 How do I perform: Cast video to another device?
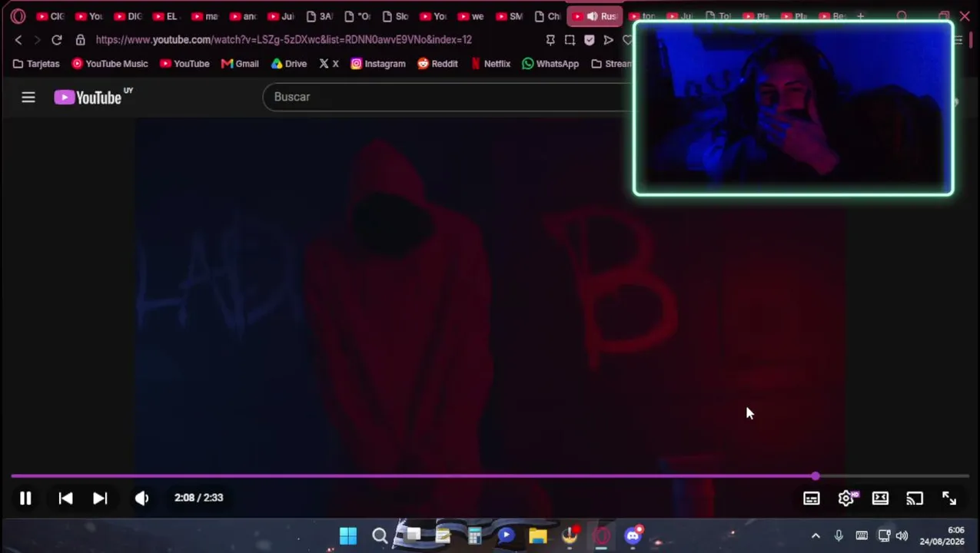915,498
